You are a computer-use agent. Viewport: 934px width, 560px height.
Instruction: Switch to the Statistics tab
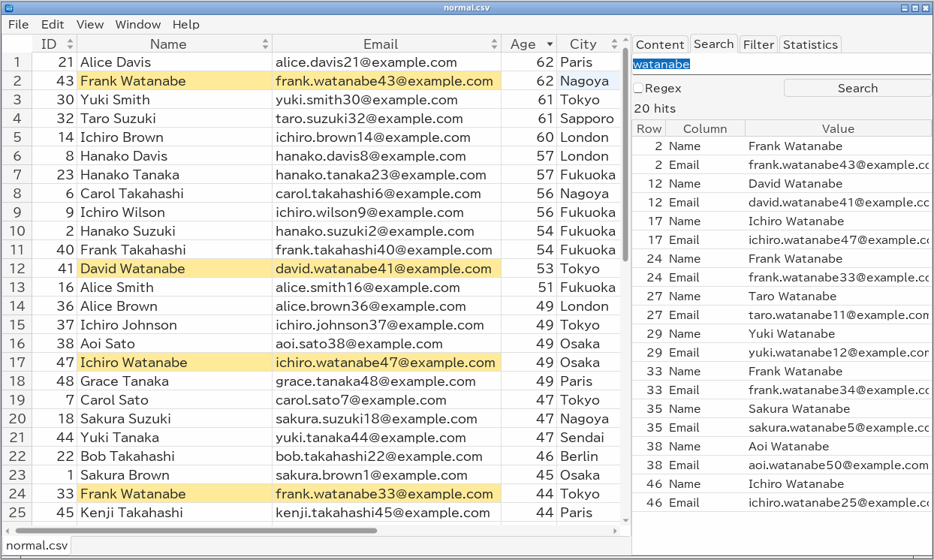click(810, 44)
